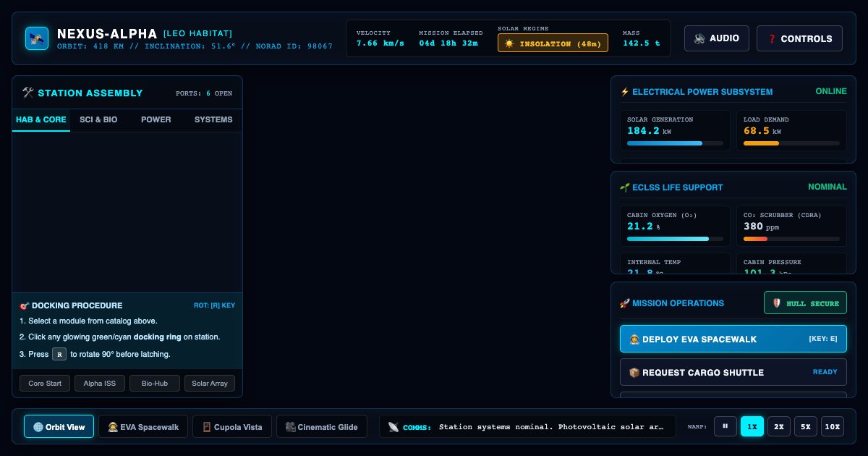Set warp speed to 5X
Image resolution: width=868 pixels, height=456 pixels.
coord(806,426)
